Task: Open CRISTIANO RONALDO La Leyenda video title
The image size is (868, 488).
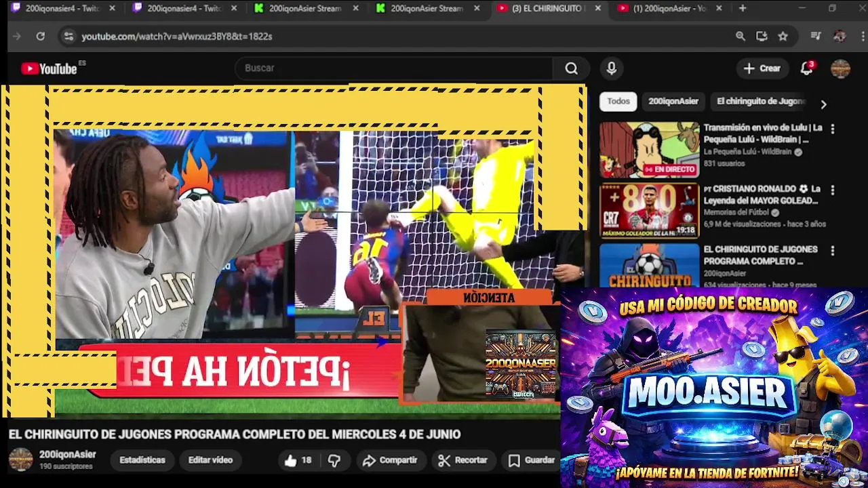Action: click(762, 195)
